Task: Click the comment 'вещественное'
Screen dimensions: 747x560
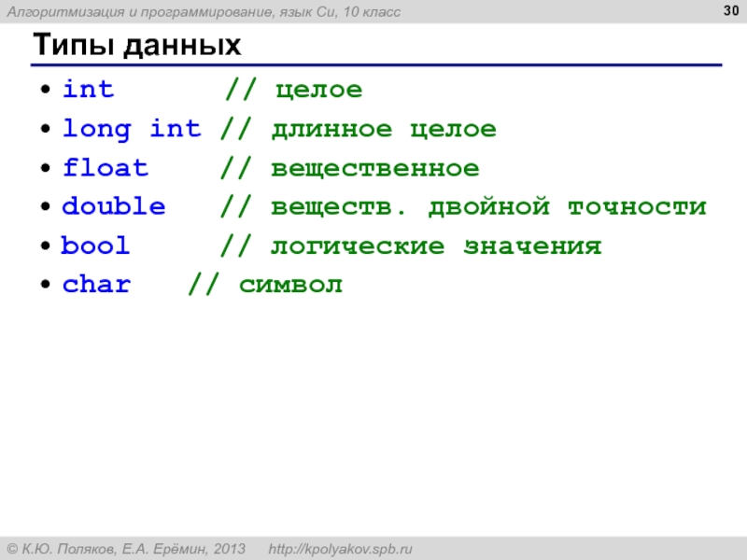Action: pyautogui.click(x=375, y=169)
